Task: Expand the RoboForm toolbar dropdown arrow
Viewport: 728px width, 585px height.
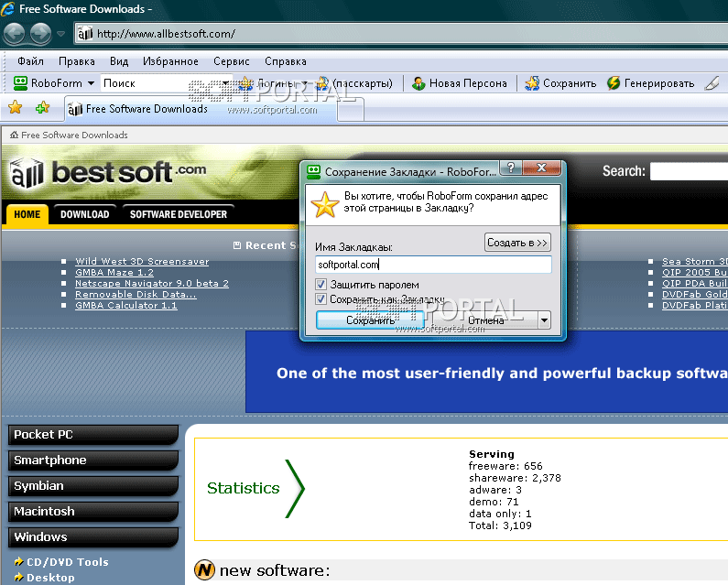Action: [x=91, y=83]
